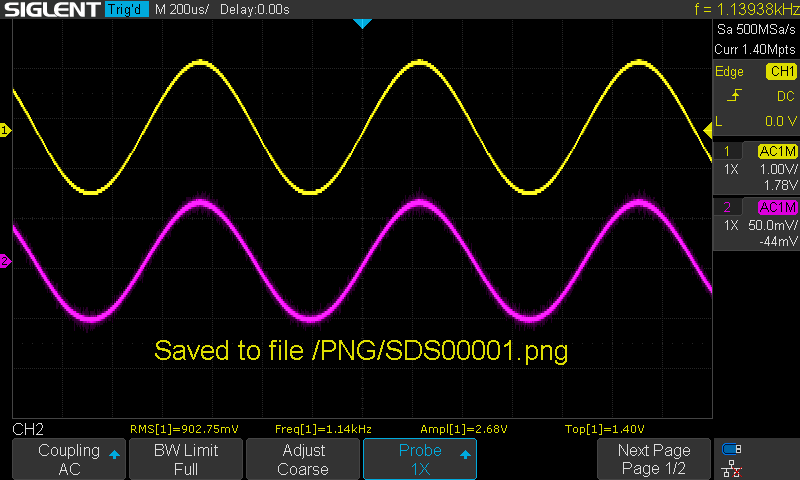Viewport: 800px width, 480px height.
Task: Click the channel 2 ground level marker
Action: [5, 262]
